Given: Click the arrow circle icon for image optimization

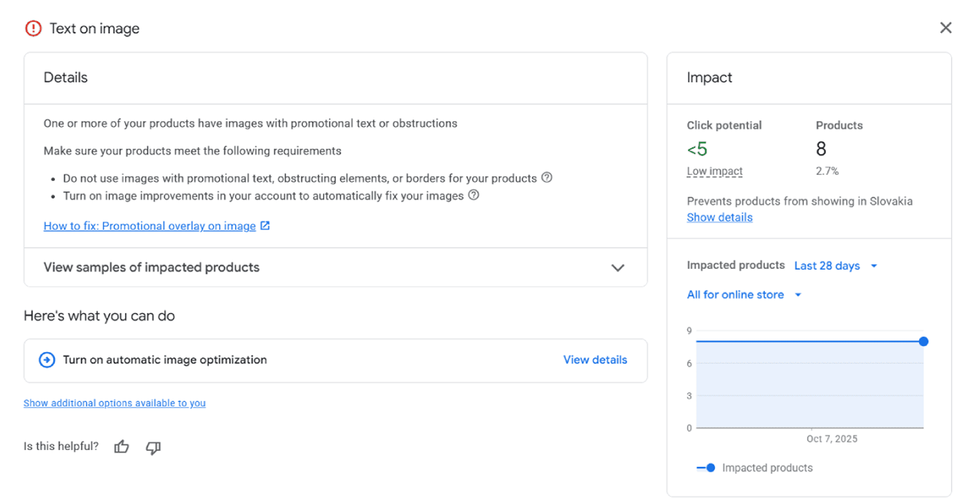Looking at the screenshot, I should (x=47, y=360).
